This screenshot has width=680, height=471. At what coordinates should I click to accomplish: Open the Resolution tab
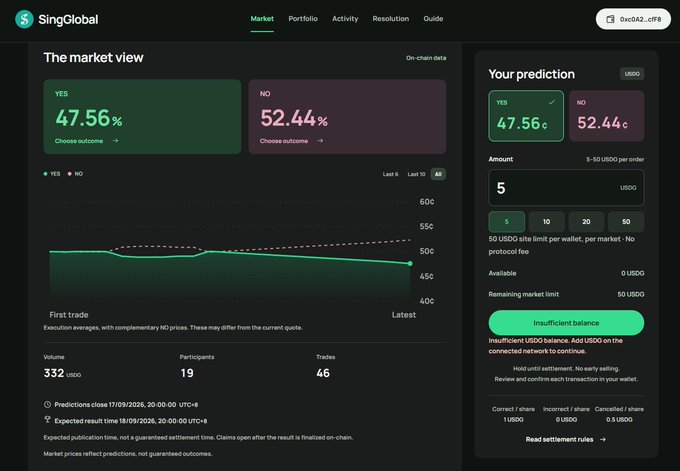(x=390, y=19)
